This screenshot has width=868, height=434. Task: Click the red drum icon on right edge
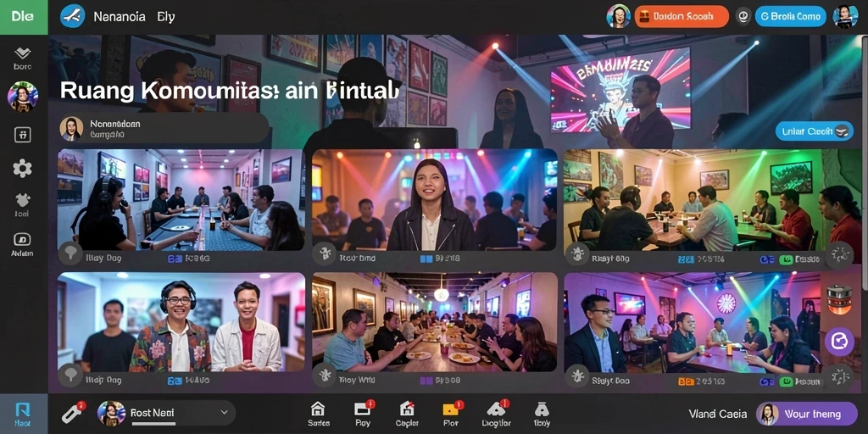[x=839, y=299]
